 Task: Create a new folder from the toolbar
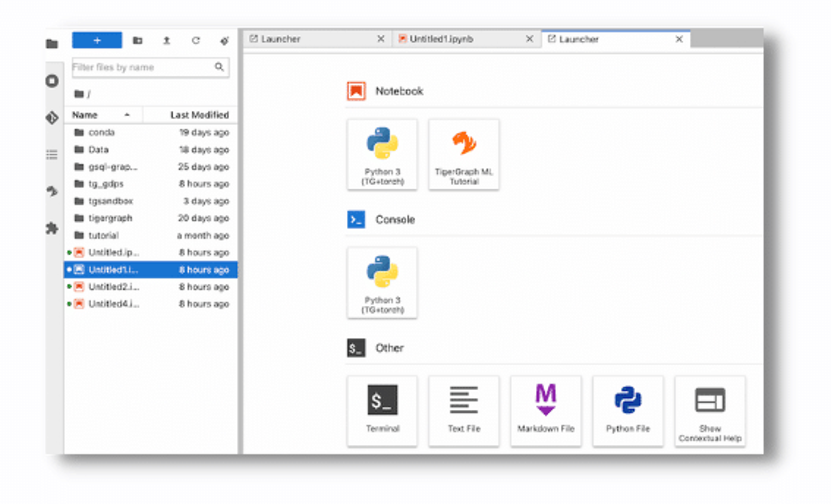pyautogui.click(x=137, y=40)
